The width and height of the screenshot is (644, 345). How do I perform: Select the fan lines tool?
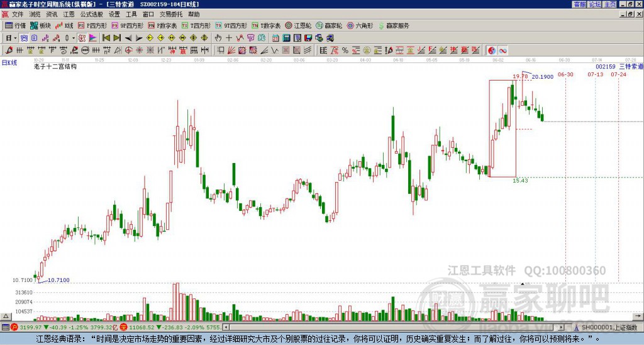[x=231, y=50]
